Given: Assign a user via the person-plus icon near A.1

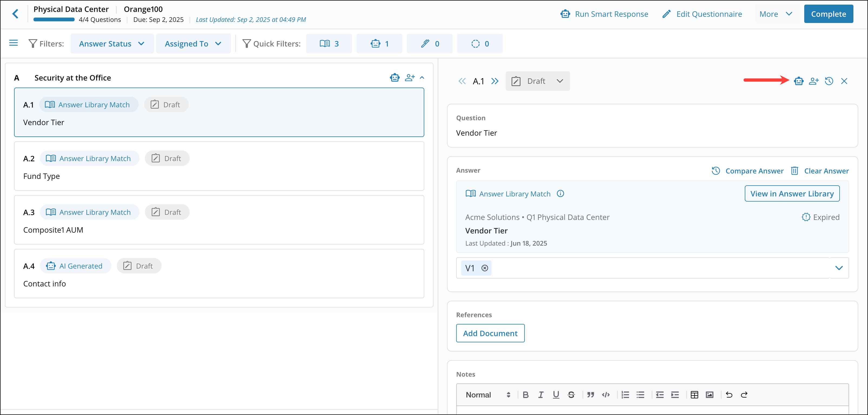Looking at the screenshot, I should point(814,81).
